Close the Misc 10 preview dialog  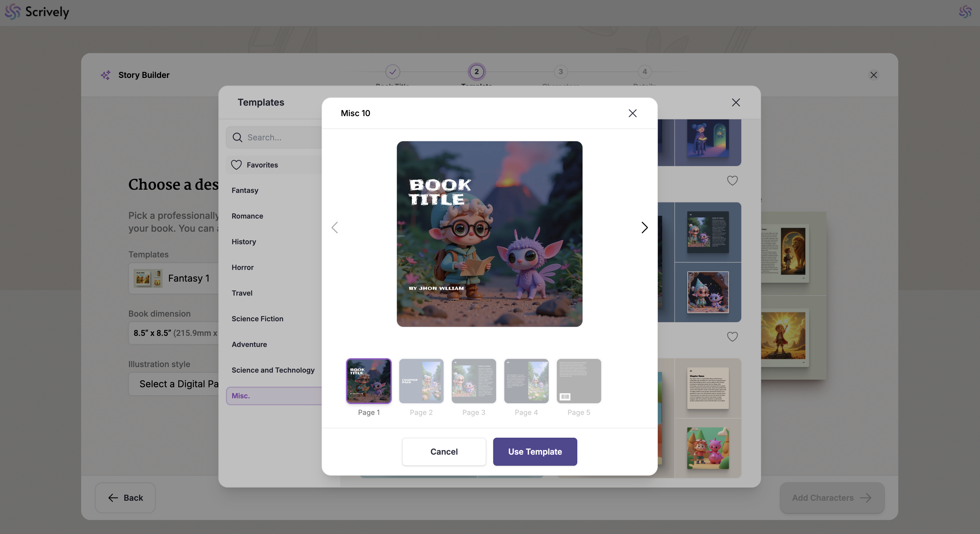click(x=632, y=113)
